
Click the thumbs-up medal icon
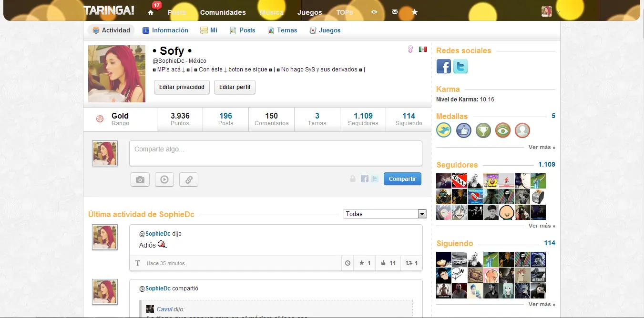coord(463,130)
